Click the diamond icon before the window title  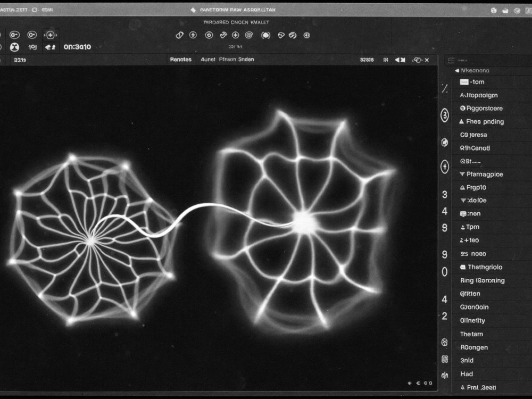(x=193, y=10)
